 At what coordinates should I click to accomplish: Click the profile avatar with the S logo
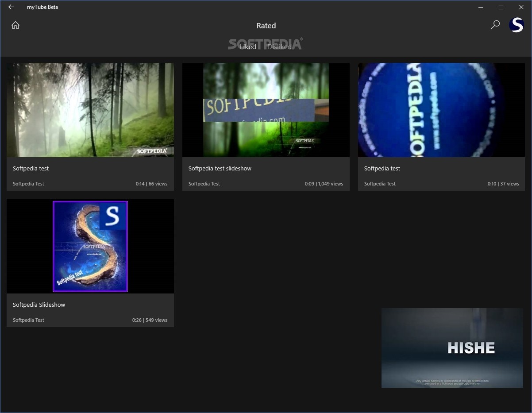(x=516, y=25)
